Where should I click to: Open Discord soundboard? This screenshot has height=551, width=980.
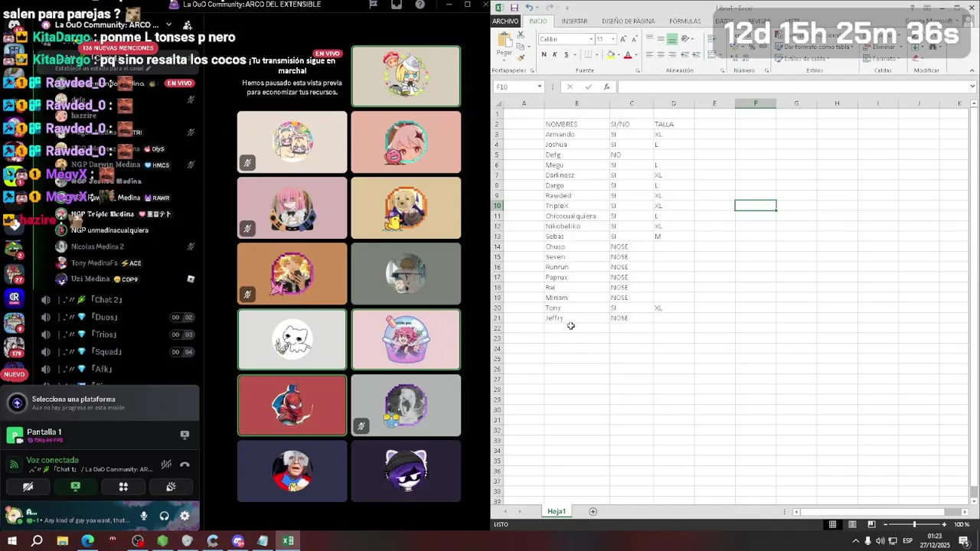[x=171, y=486]
